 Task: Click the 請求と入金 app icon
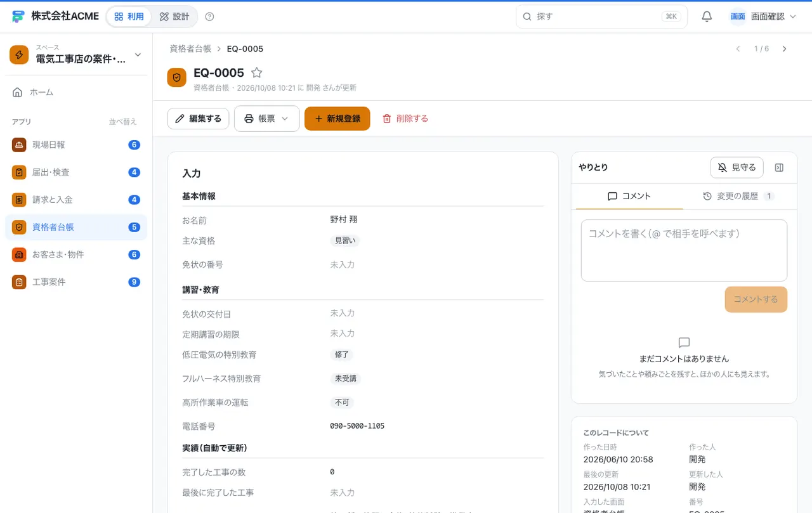tap(19, 200)
